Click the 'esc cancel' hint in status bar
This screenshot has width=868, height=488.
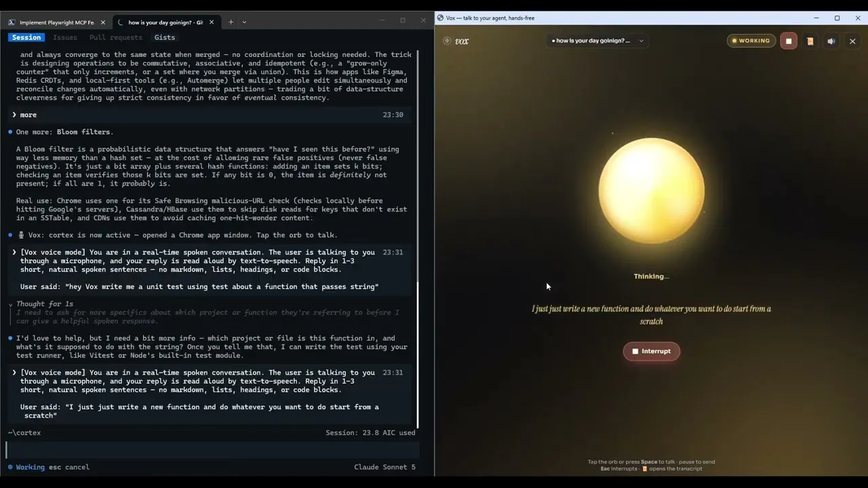pyautogui.click(x=69, y=467)
